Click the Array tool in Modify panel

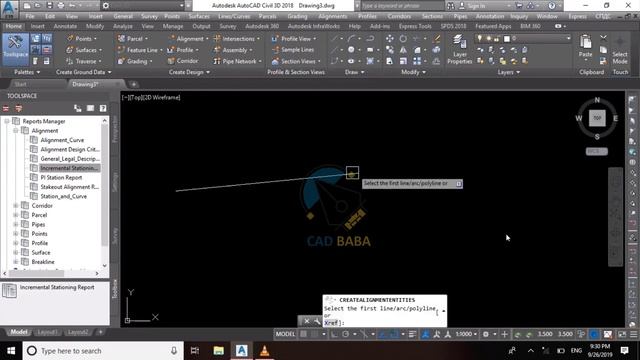click(x=417, y=61)
